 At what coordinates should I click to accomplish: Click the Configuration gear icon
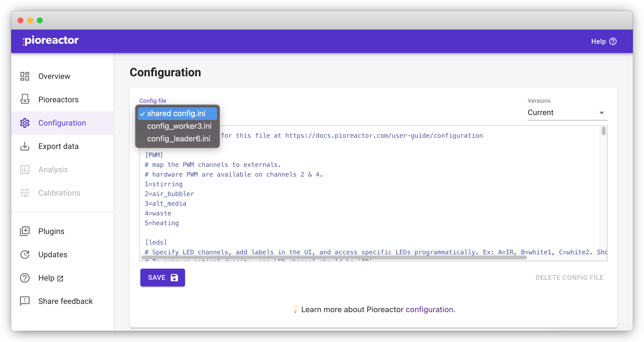click(x=24, y=123)
